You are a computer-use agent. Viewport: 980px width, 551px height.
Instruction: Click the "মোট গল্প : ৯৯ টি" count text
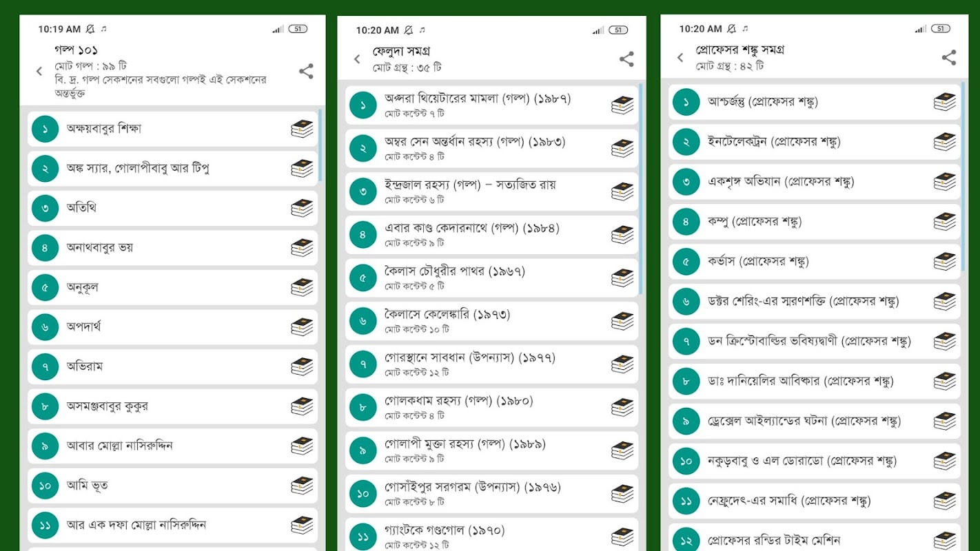point(90,66)
